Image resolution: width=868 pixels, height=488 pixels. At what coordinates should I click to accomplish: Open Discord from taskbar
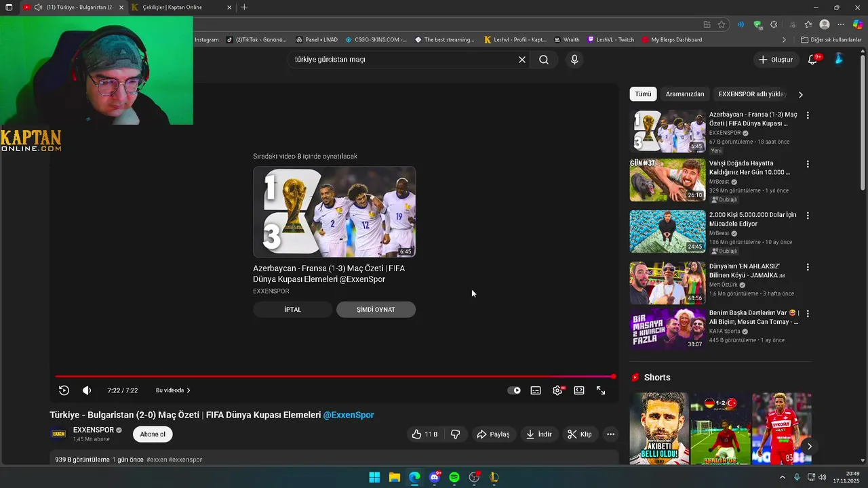pos(435,477)
